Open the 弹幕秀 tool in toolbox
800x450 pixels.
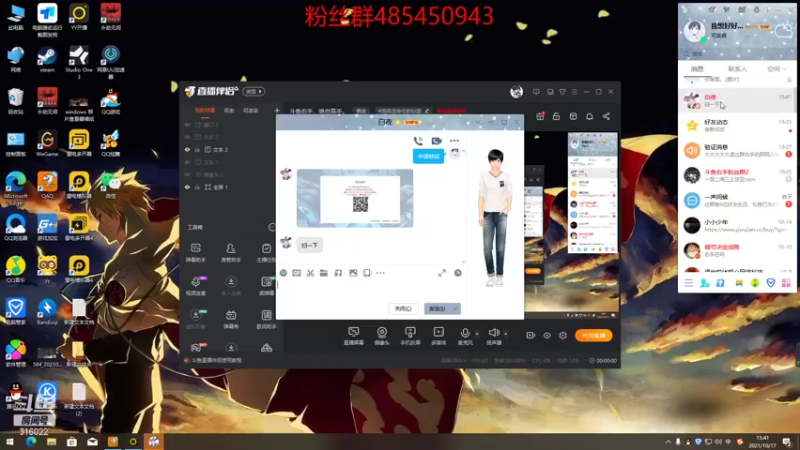(231, 319)
